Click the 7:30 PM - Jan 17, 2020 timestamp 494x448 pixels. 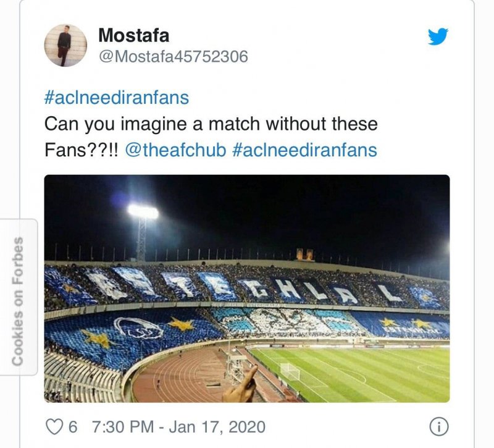point(178,426)
